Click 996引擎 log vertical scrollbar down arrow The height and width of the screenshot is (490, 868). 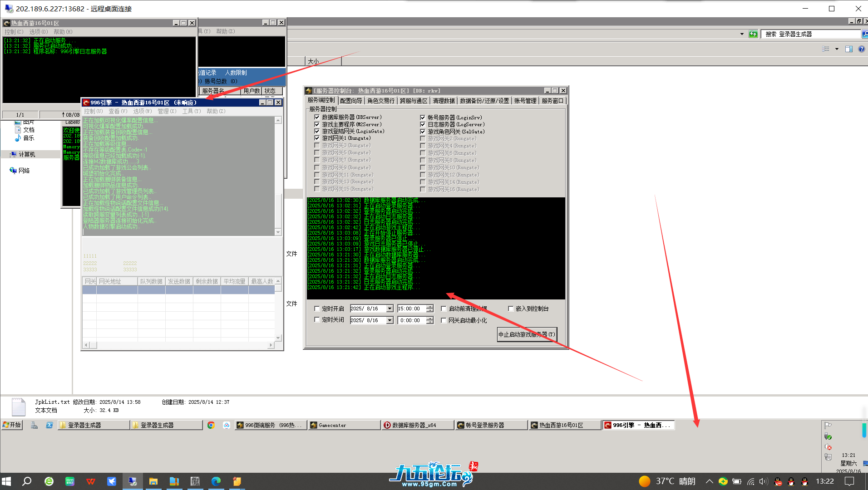point(278,232)
